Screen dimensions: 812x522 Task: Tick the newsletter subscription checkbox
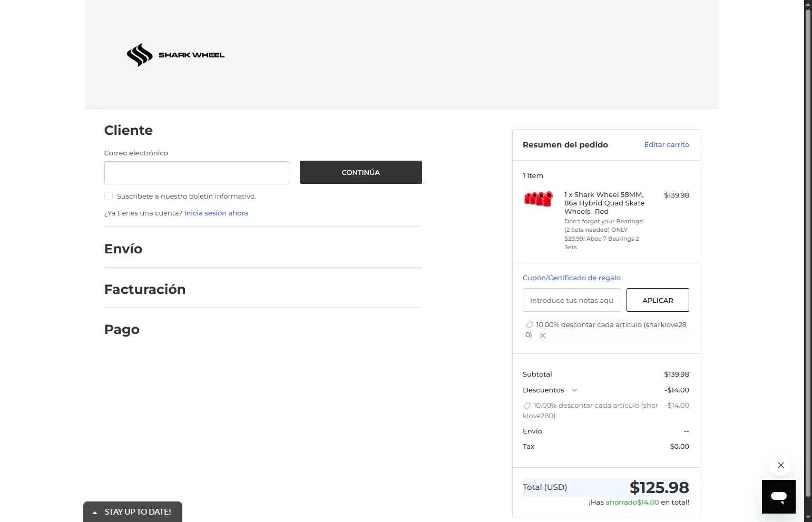pos(109,196)
